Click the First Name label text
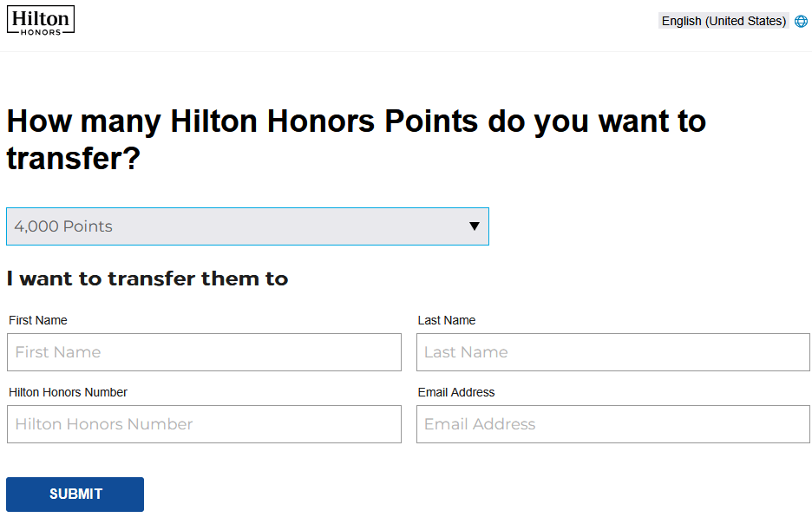The height and width of the screenshot is (524, 812). pyautogui.click(x=38, y=320)
